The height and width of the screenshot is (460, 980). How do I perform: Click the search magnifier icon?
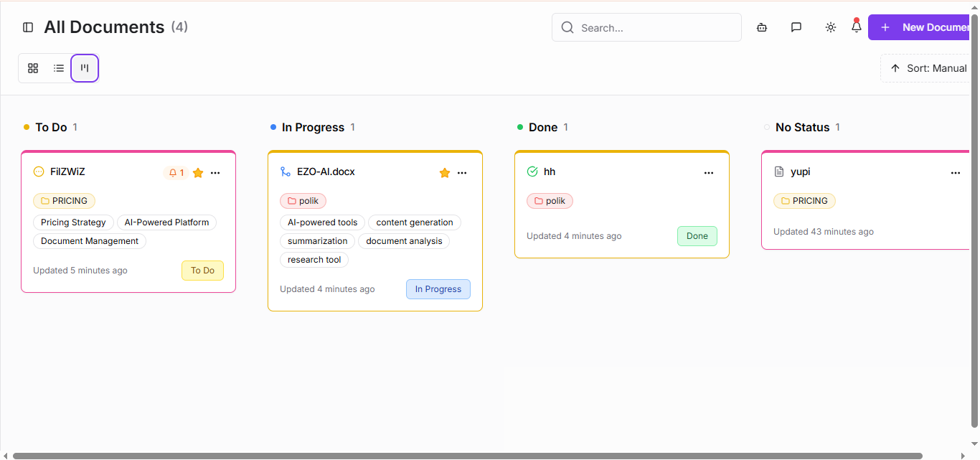tap(567, 27)
